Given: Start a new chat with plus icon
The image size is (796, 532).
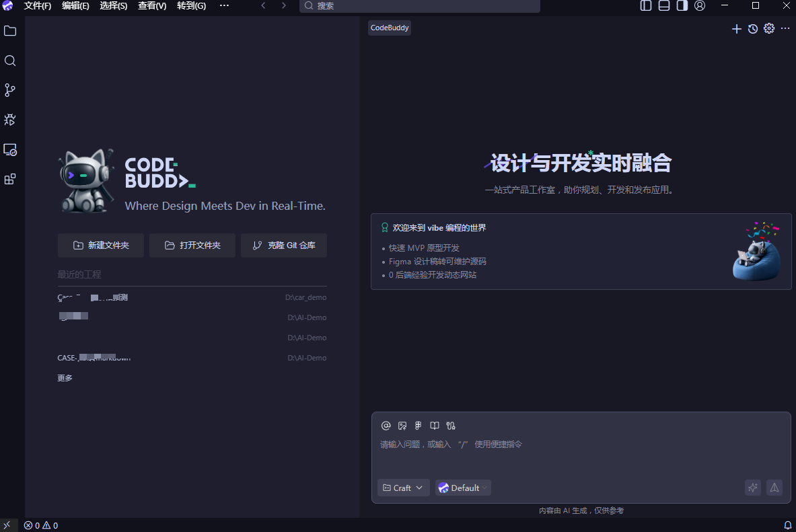Looking at the screenshot, I should (x=737, y=29).
